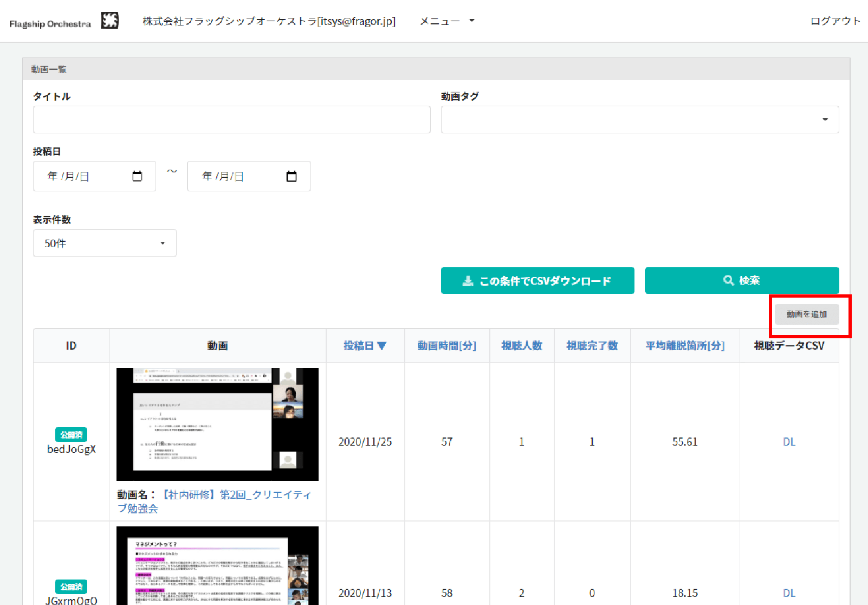Click ログアウト to sign out
Screen dimensions: 868x605
pyautogui.click(x=835, y=21)
